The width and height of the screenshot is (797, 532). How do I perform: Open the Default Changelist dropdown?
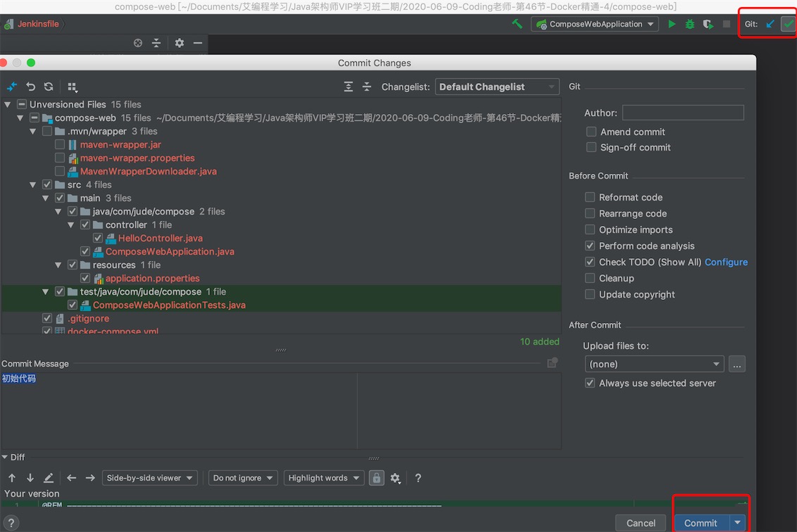tap(497, 87)
